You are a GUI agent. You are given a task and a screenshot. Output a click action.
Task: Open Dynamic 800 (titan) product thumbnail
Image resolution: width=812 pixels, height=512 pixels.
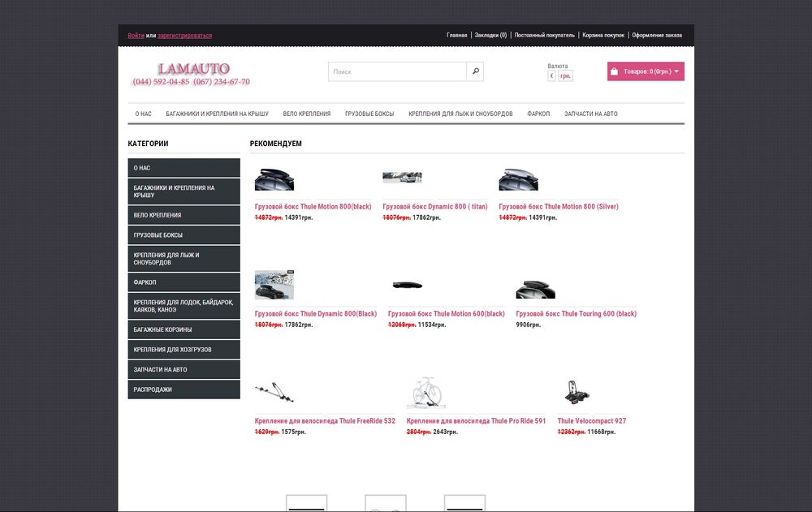pos(403,178)
